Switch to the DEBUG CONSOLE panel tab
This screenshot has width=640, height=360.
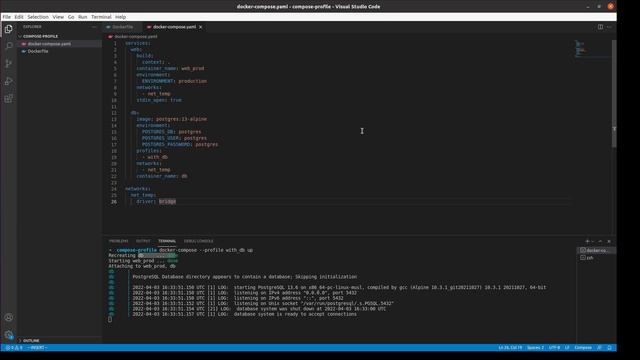pyautogui.click(x=198, y=241)
